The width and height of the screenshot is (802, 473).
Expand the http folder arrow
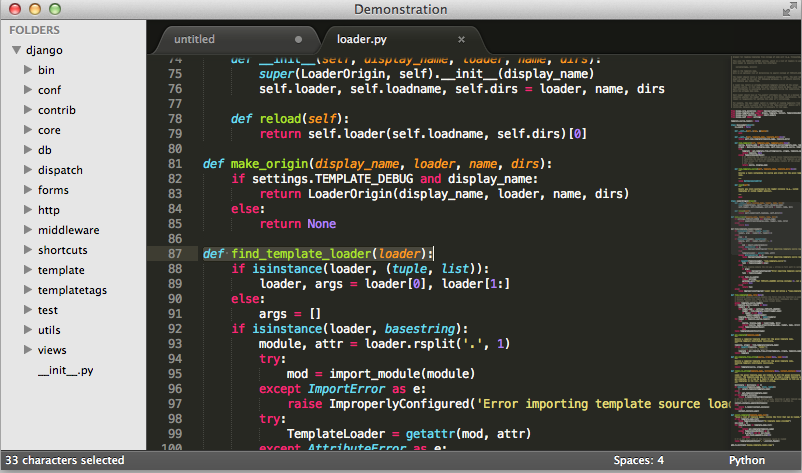point(28,209)
